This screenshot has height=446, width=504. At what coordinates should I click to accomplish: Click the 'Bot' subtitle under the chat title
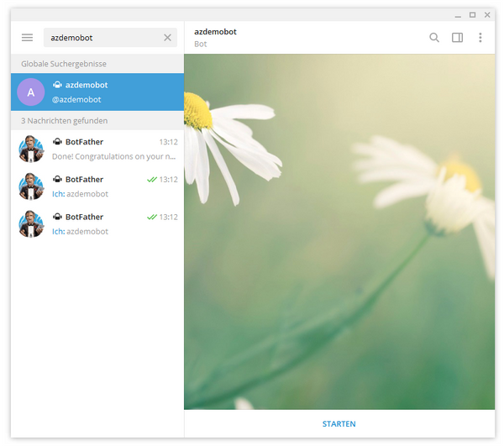(x=201, y=44)
